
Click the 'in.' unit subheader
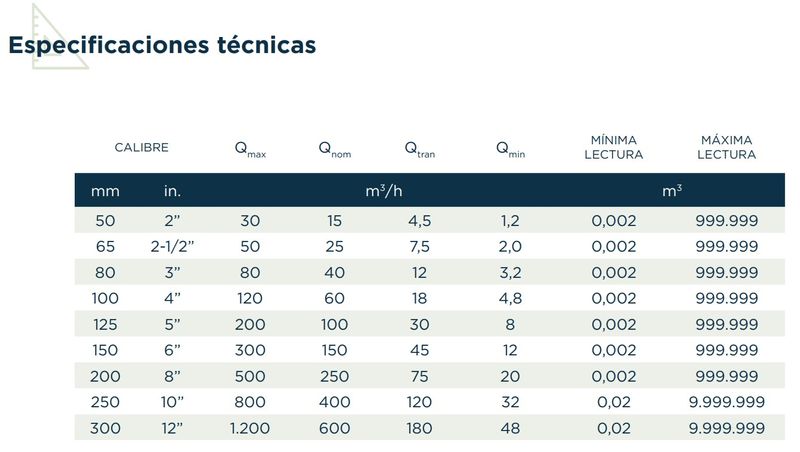click(172, 190)
